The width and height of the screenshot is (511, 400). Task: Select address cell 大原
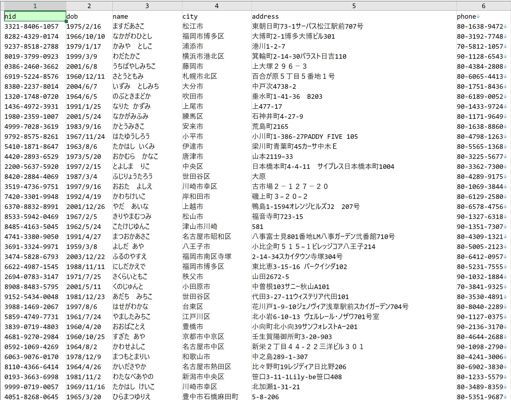pyautogui.click(x=354, y=176)
